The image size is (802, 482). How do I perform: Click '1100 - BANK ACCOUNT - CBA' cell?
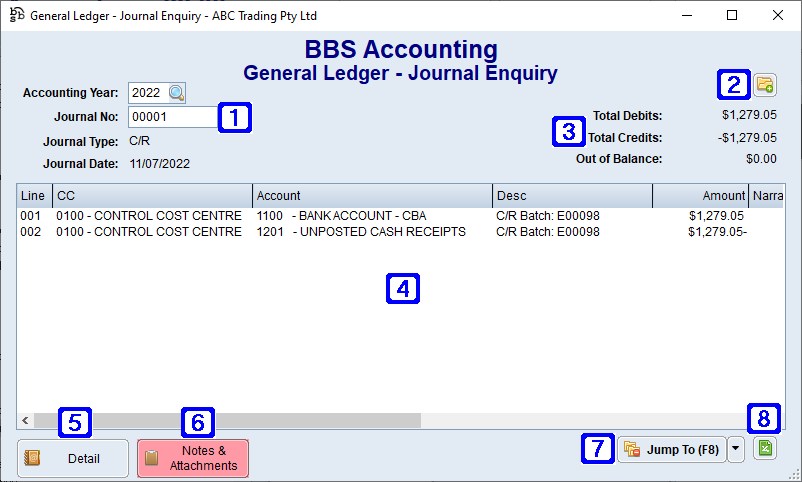[x=341, y=216]
